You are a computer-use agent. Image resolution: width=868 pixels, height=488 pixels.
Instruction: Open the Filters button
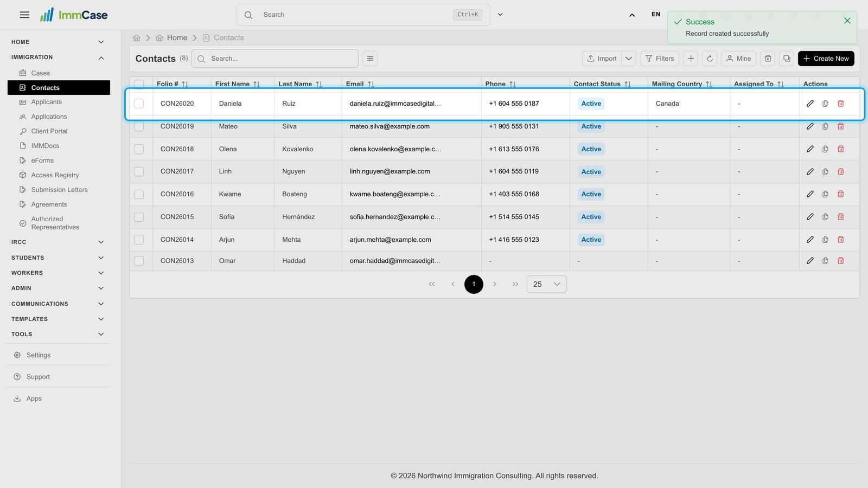660,59
